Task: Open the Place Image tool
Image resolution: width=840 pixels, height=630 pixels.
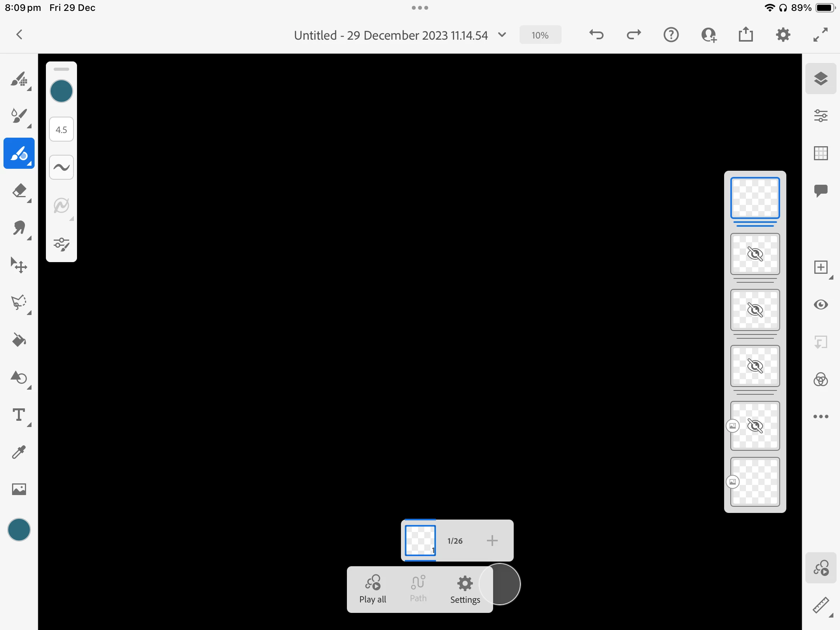Action: pos(19,489)
